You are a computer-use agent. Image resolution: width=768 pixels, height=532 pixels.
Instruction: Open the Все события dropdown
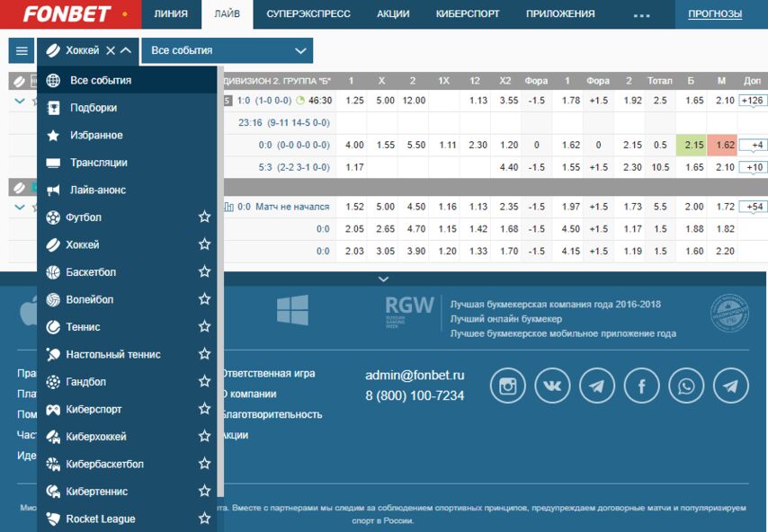(228, 50)
